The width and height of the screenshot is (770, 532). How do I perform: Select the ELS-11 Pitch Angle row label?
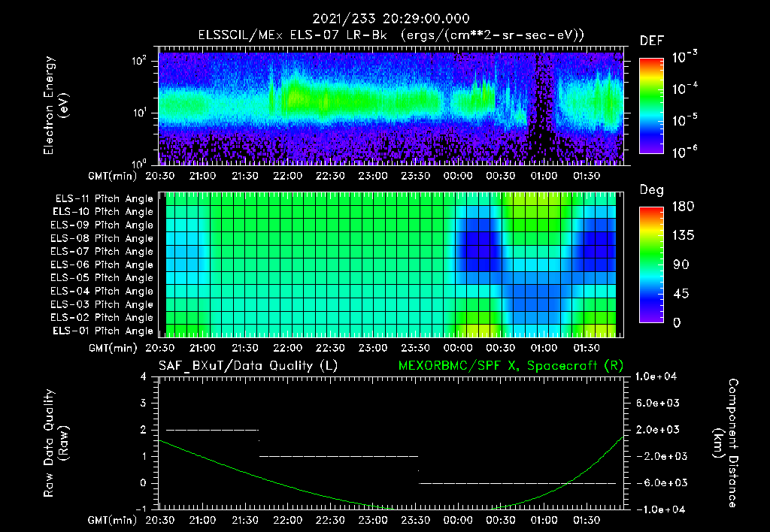coord(104,199)
